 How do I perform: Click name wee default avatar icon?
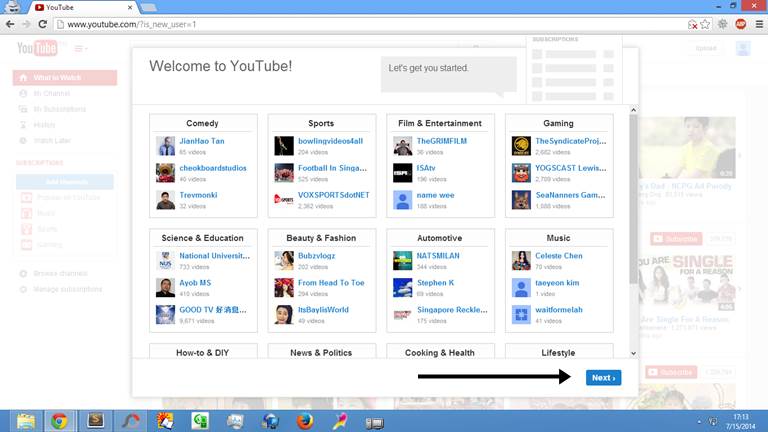[403, 200]
